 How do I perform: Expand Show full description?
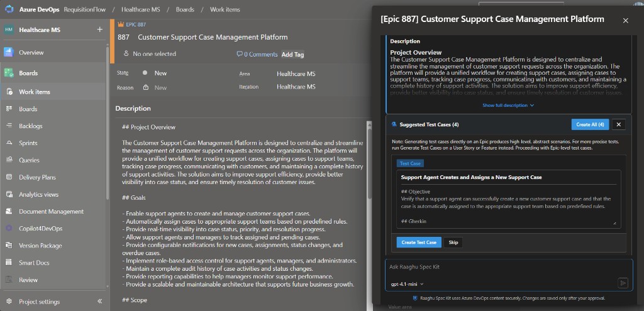pyautogui.click(x=508, y=106)
